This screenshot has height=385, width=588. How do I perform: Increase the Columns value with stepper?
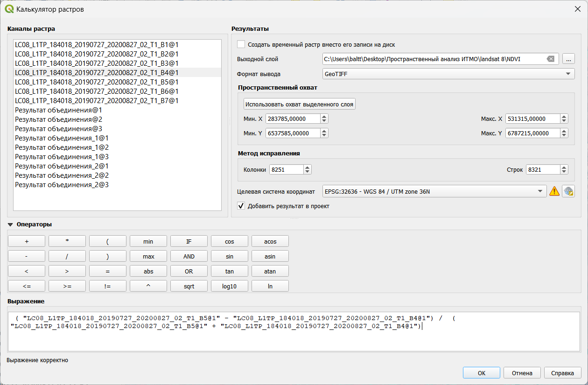pyautogui.click(x=308, y=168)
